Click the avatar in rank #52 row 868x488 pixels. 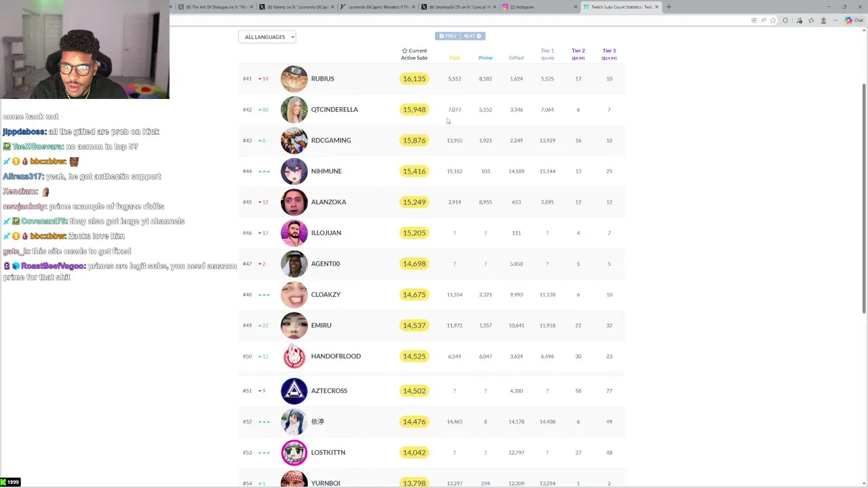pyautogui.click(x=294, y=422)
